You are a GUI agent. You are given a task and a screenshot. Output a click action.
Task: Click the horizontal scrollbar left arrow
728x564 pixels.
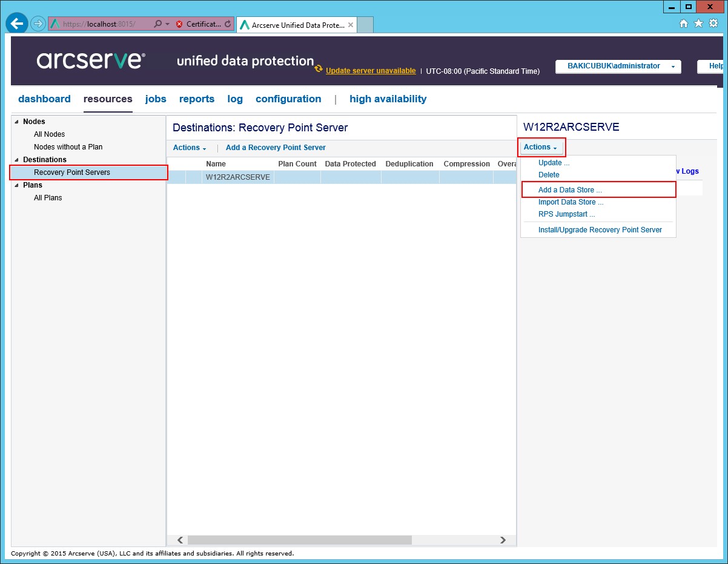point(180,540)
